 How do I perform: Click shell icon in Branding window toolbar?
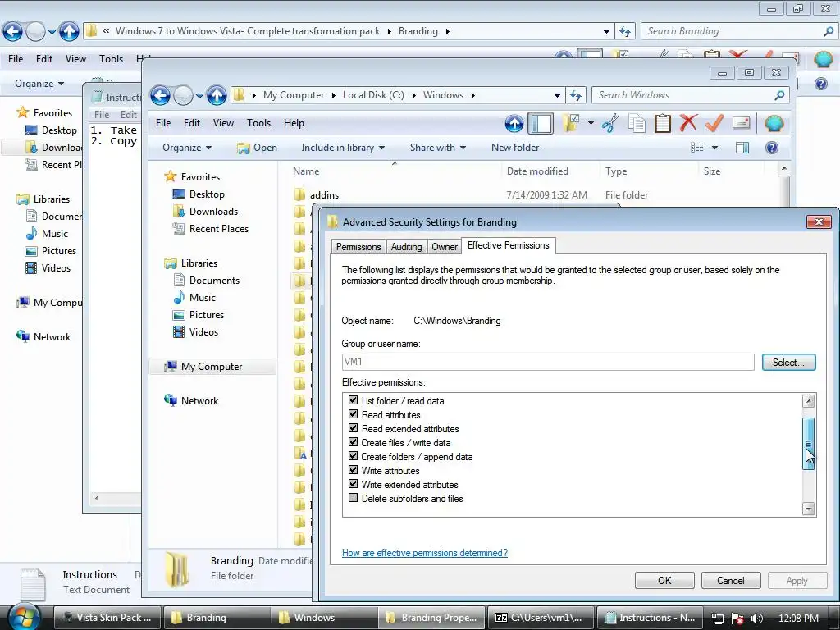824,59
